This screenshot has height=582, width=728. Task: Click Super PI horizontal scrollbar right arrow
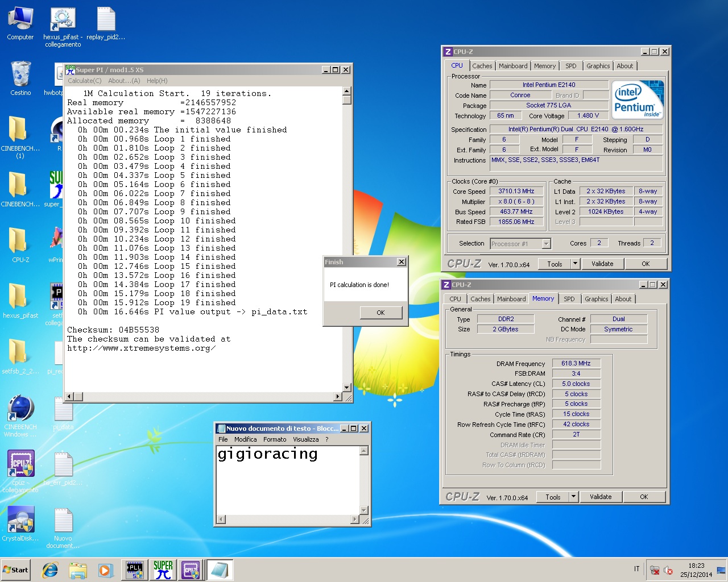(x=338, y=396)
